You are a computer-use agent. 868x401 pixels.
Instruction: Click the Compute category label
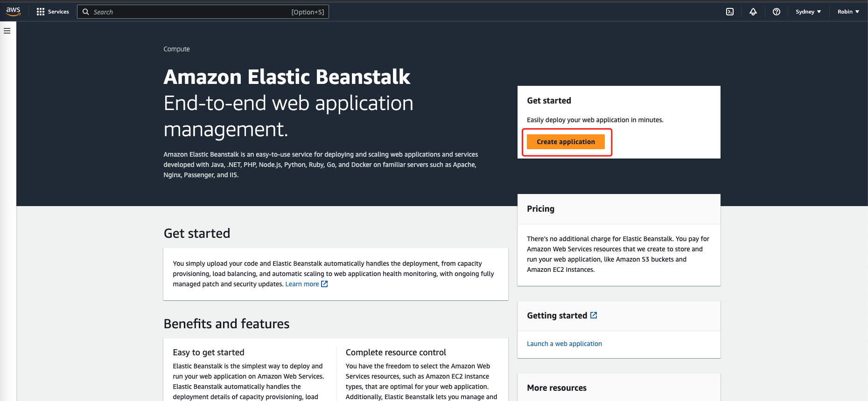pyautogui.click(x=176, y=49)
